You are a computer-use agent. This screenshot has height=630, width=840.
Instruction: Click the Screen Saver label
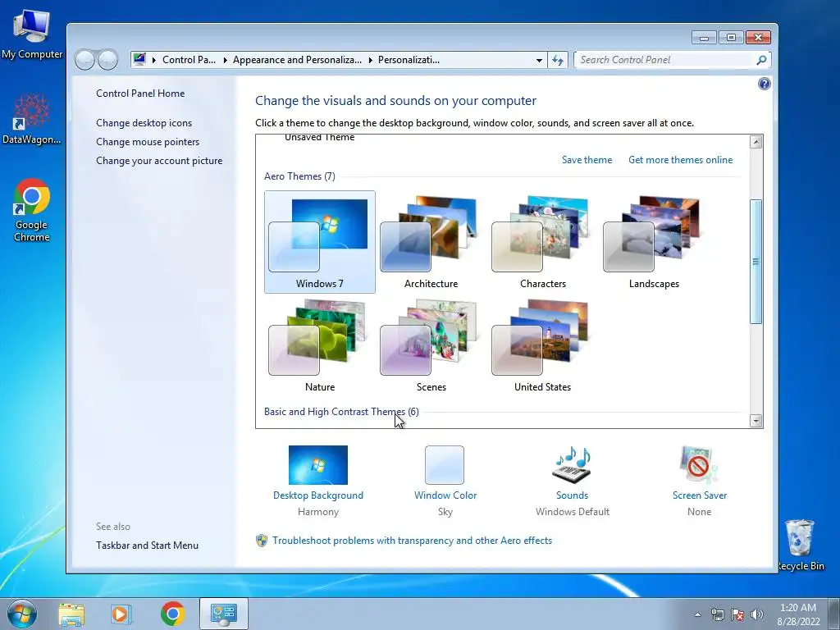[x=700, y=495]
